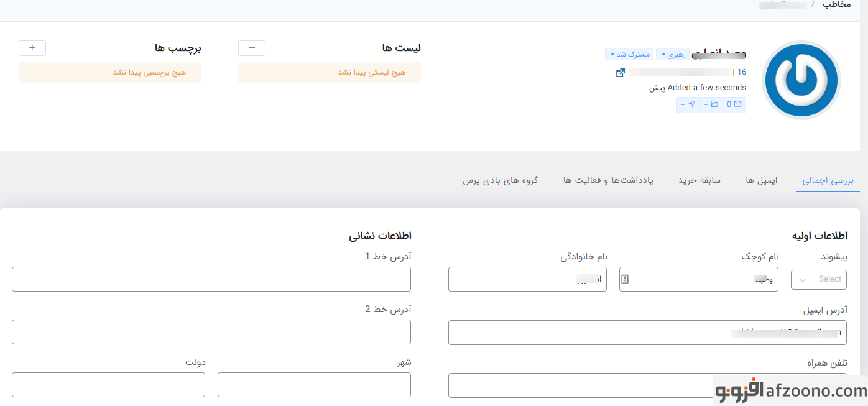Screen dimensions: 868x406
Task: Expand the پیشوند Select dropdown
Action: click(x=818, y=280)
